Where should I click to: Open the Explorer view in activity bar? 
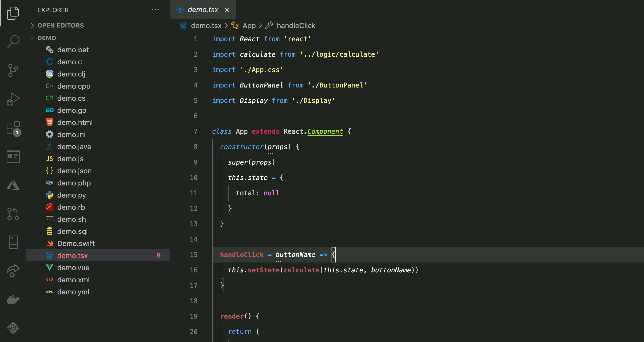pyautogui.click(x=13, y=13)
